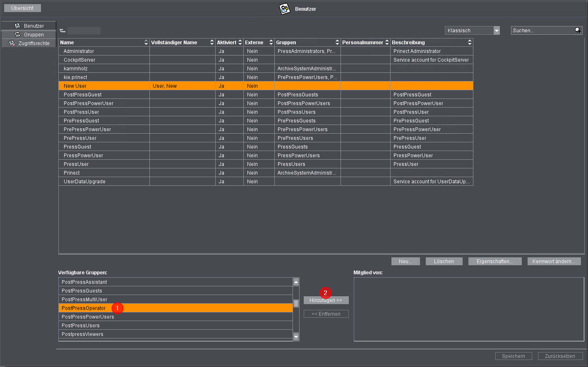
Task: Sort by Personalnummer column header
Action: pyautogui.click(x=365, y=43)
